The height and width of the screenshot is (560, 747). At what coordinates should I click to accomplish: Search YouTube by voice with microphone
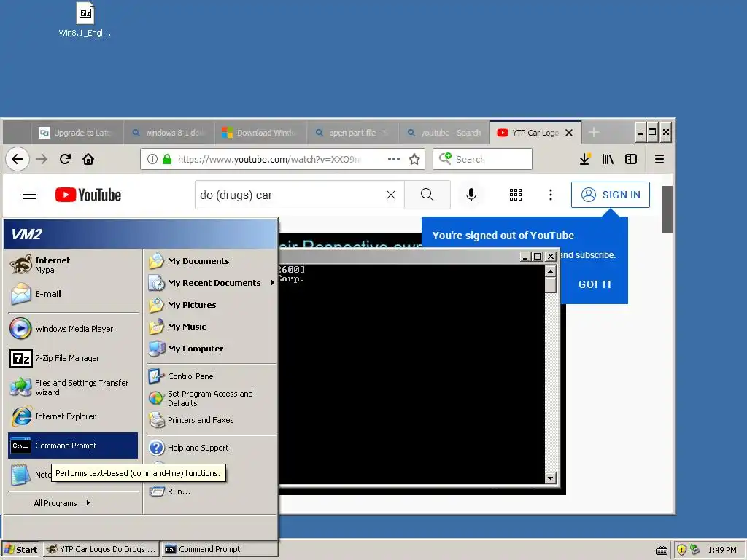471,195
